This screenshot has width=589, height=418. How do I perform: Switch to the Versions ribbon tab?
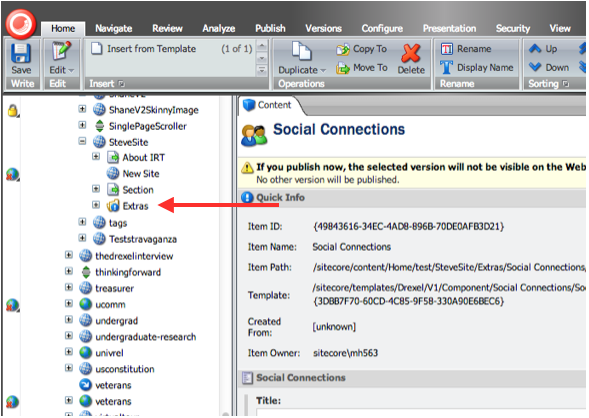[323, 29]
